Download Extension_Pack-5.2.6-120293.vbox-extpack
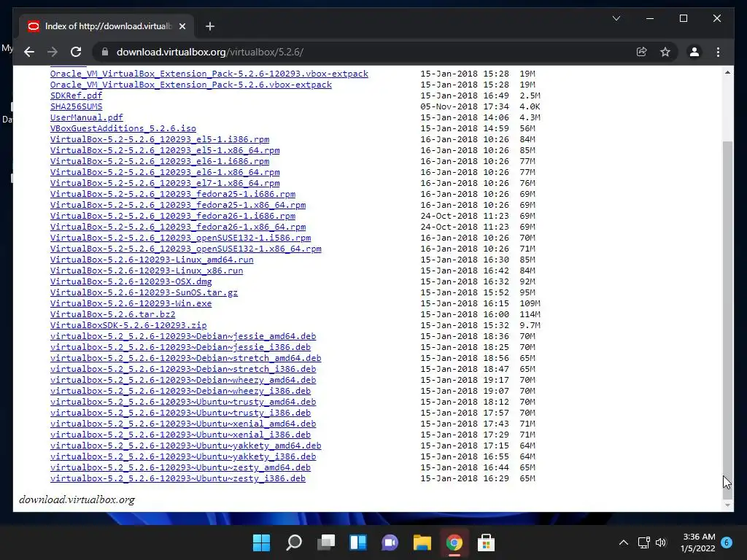 point(209,74)
